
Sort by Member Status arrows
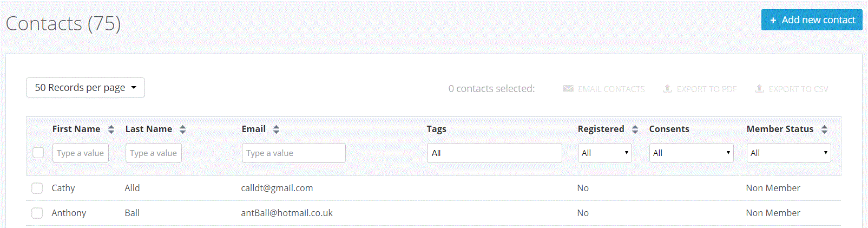[x=824, y=129]
